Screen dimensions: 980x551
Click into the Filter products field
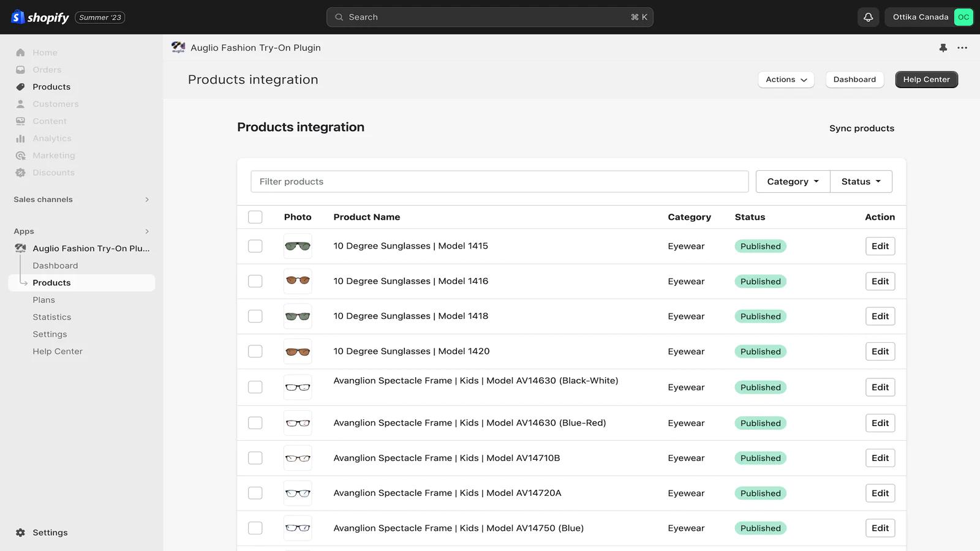(x=499, y=182)
